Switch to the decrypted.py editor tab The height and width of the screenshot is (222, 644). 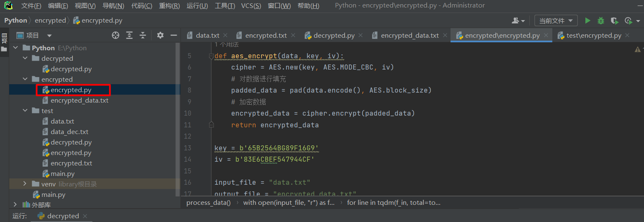click(329, 35)
